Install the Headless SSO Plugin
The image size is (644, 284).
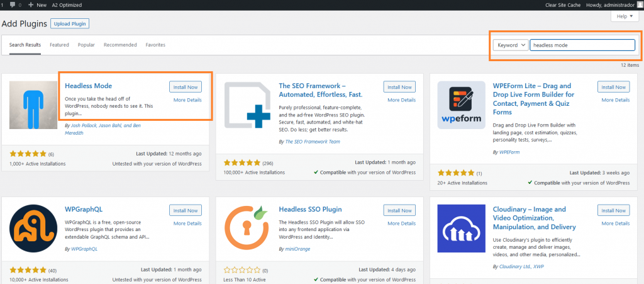click(x=399, y=210)
